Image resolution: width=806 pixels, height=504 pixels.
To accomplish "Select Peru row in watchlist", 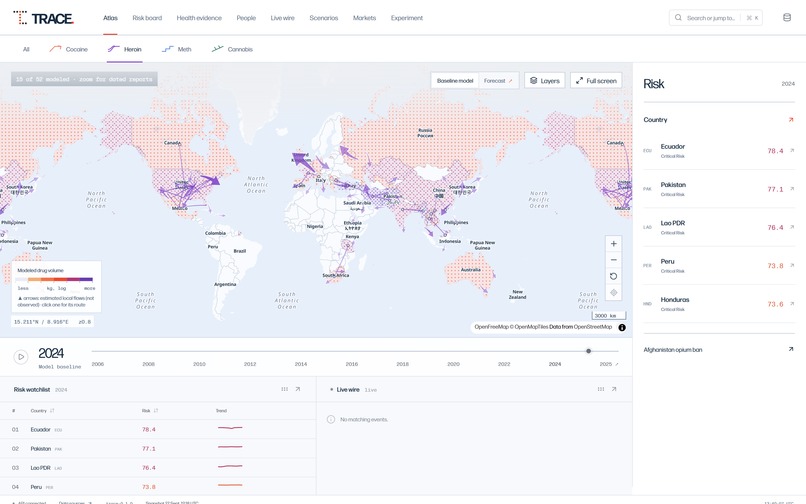I will click(158, 487).
